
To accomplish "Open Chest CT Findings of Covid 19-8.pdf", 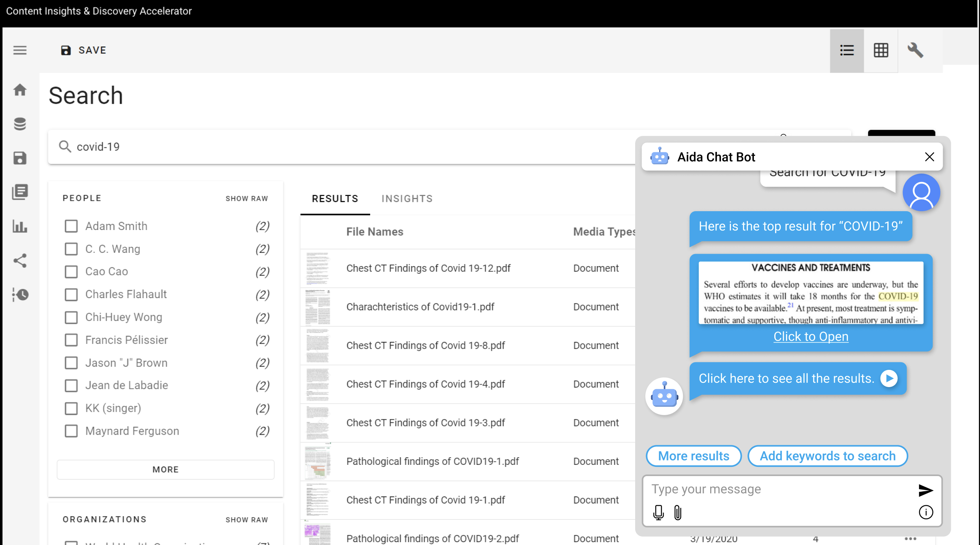I will (425, 345).
